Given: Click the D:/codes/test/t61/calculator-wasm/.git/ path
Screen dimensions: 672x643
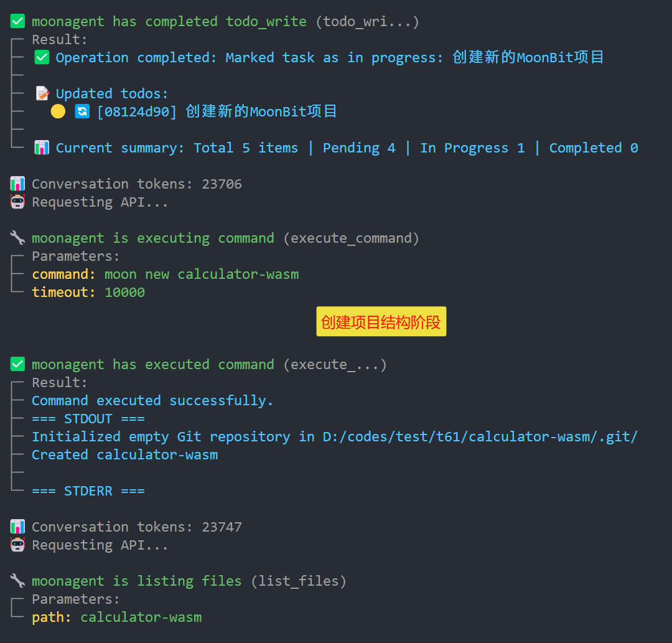Looking at the screenshot, I should (480, 437).
